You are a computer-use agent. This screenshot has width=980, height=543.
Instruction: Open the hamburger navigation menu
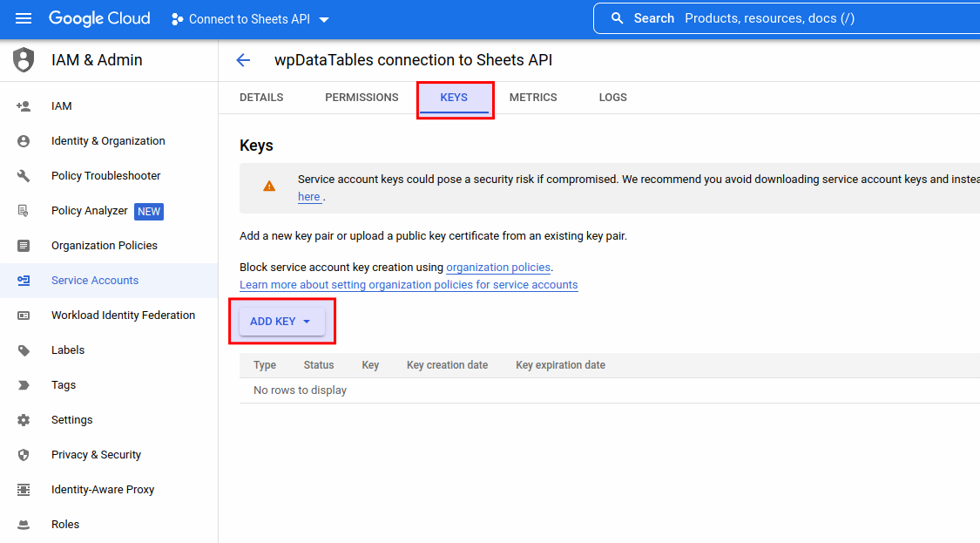(x=24, y=18)
